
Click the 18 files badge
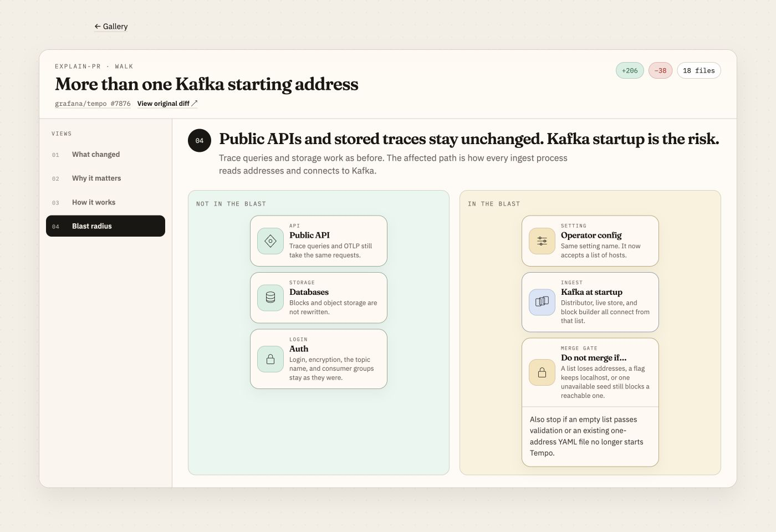coord(698,70)
